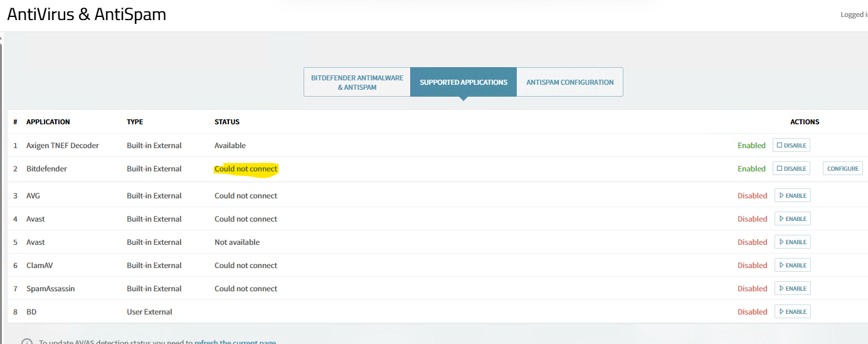Click the green Enabled label for Axigen TNEF Decoder

tap(751, 146)
